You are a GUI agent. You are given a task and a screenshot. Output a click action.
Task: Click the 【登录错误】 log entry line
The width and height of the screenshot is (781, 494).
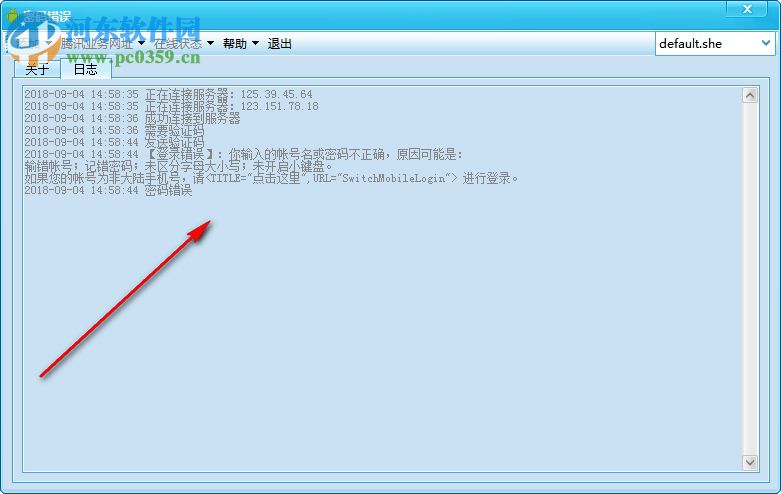click(244, 154)
